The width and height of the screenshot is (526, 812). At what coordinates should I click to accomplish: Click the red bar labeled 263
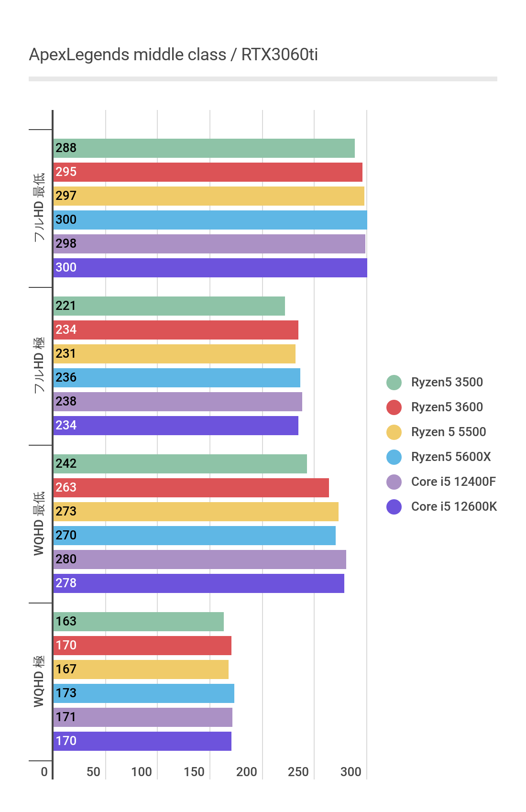tap(191, 488)
